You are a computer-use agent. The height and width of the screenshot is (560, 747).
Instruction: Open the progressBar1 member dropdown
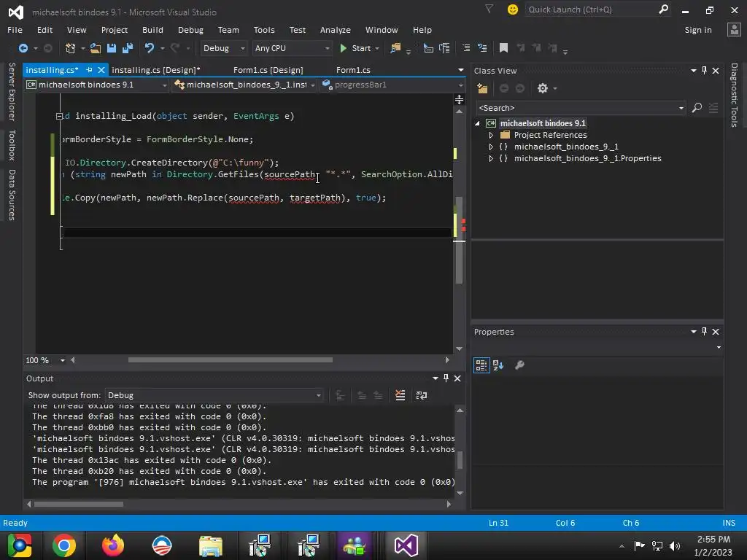click(x=392, y=85)
